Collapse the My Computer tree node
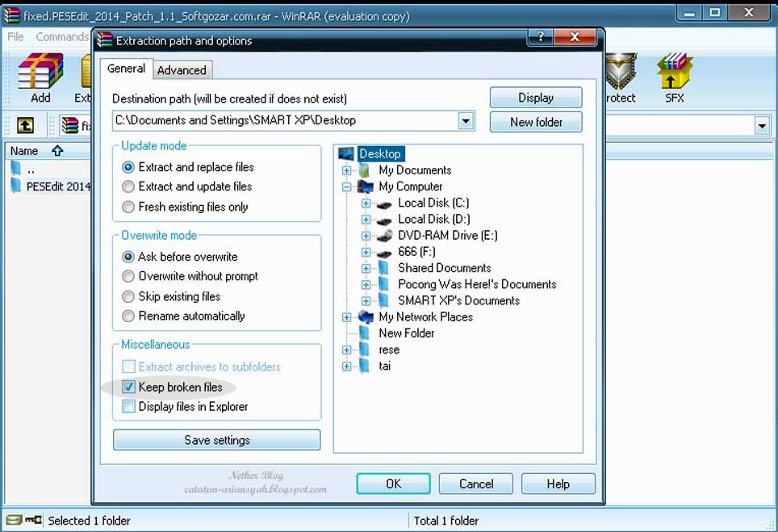Screen dimensions: 778x532 (346, 187)
